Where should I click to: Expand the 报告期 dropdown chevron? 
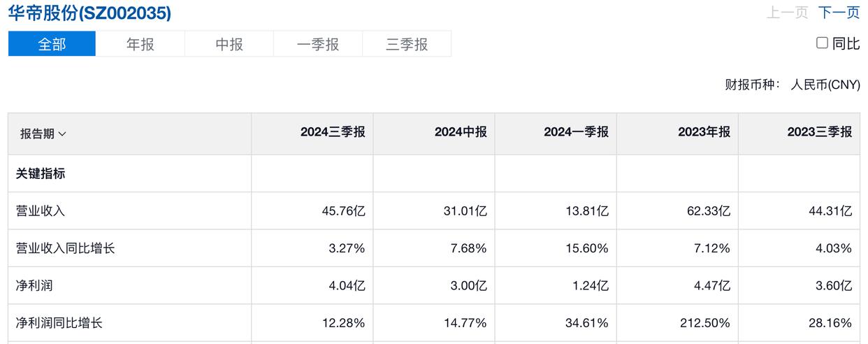[x=62, y=134]
